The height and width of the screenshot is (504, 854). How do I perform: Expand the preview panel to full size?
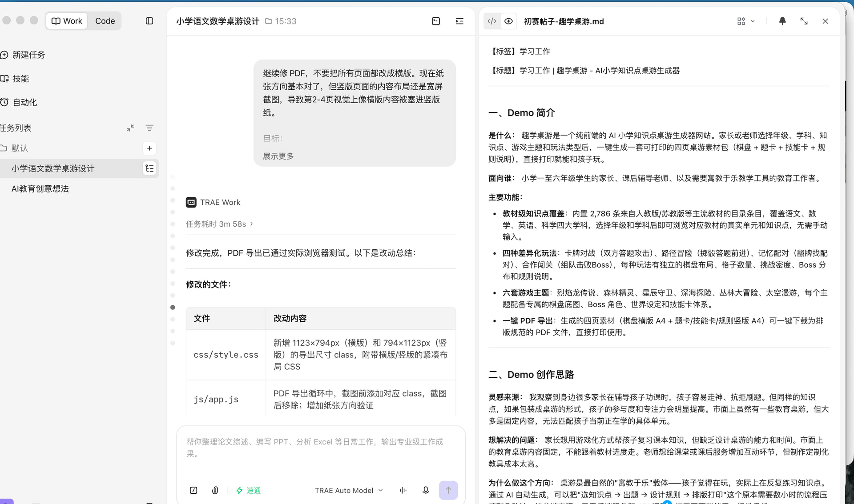pyautogui.click(x=804, y=21)
